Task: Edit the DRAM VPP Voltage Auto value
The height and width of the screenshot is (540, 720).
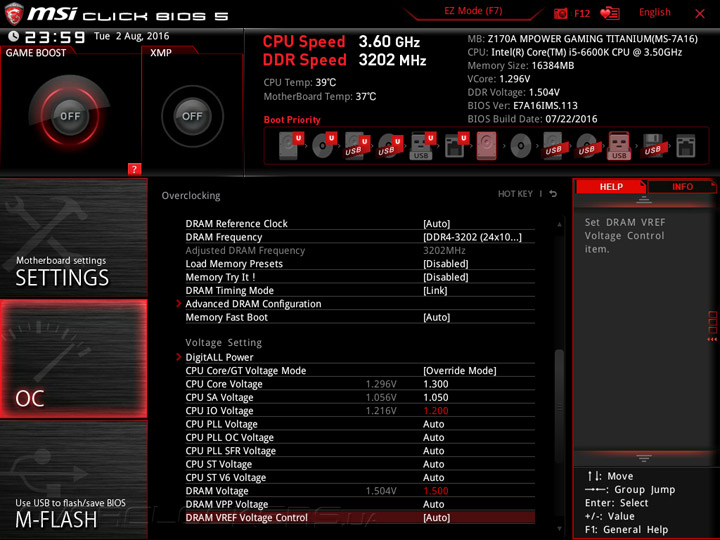Action: point(433,504)
